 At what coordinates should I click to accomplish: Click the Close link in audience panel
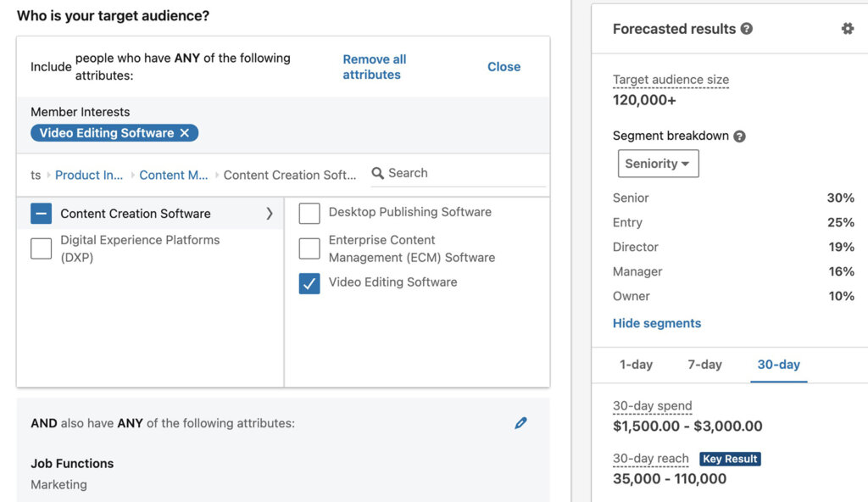point(504,66)
